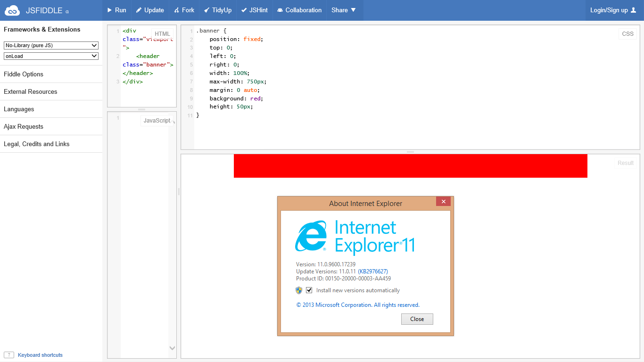Viewport: 644px width, 362px height.
Task: Open the onLoad wrap dropdown
Action: coord(51,56)
